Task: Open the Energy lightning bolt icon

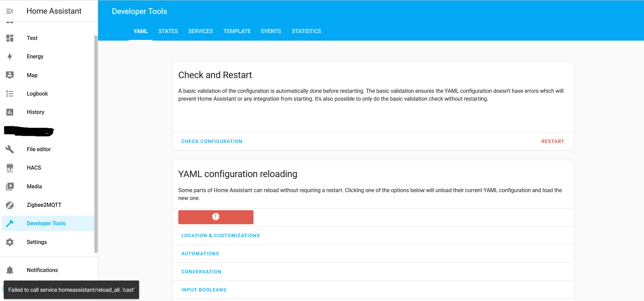Action: [x=10, y=56]
